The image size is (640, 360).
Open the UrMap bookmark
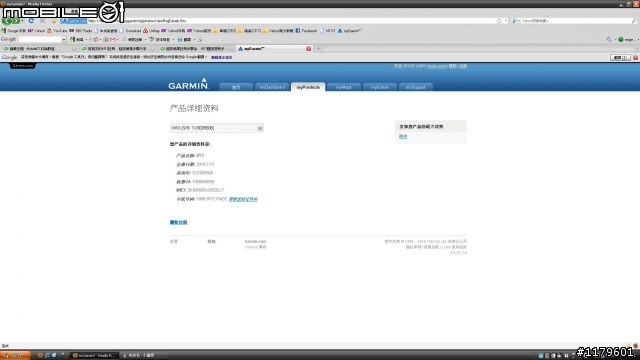click(151, 31)
